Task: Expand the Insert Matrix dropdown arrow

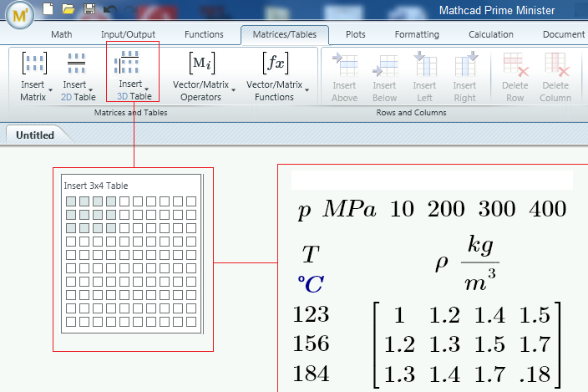Action: click(x=50, y=90)
